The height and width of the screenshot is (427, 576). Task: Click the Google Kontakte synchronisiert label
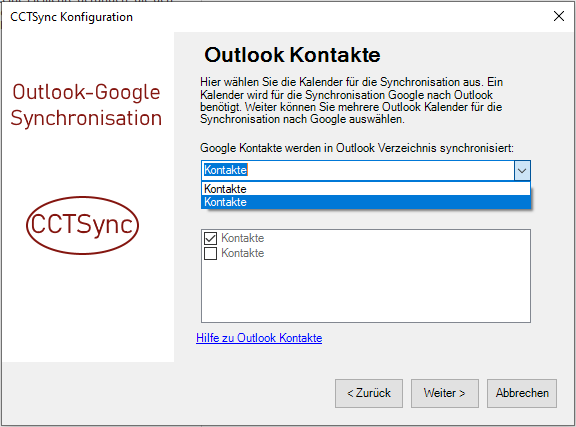(x=357, y=148)
